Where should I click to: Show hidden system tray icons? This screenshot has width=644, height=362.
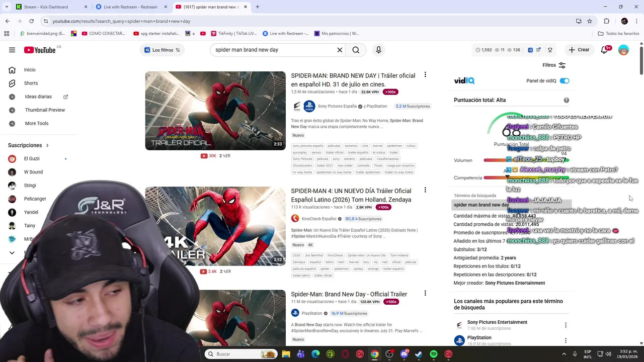tap(563, 354)
